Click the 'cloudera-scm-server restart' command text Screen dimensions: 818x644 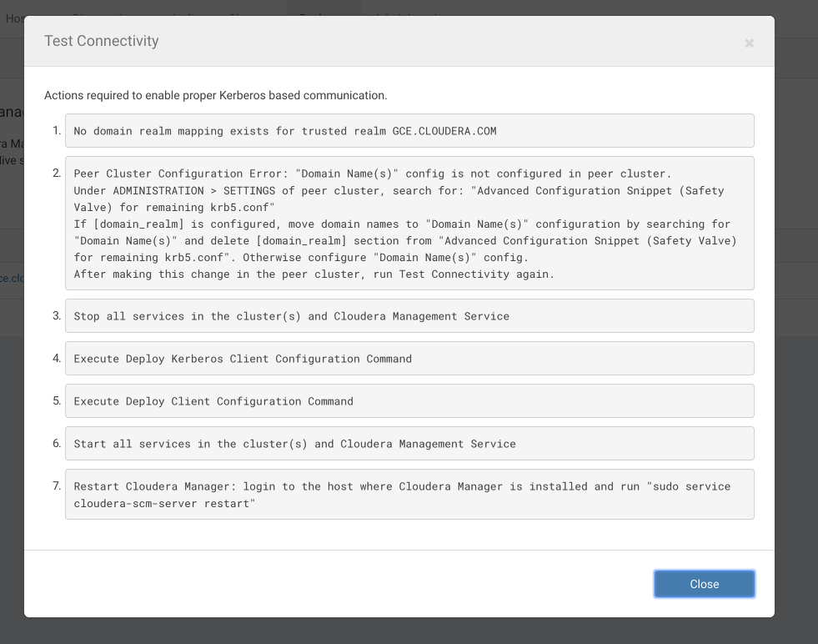[163, 503]
